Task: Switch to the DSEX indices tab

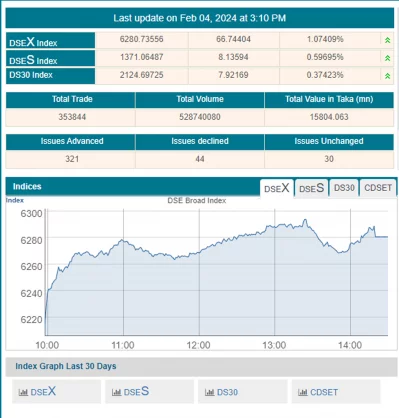Action: [277, 188]
